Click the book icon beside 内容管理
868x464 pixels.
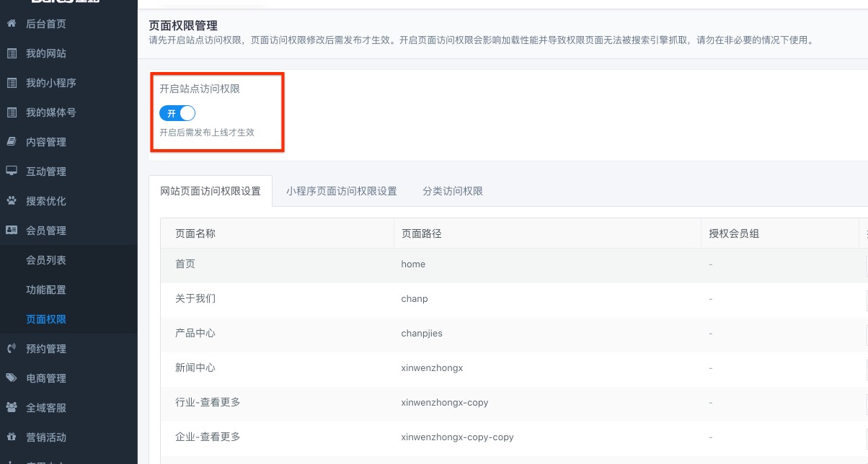pos(12,142)
